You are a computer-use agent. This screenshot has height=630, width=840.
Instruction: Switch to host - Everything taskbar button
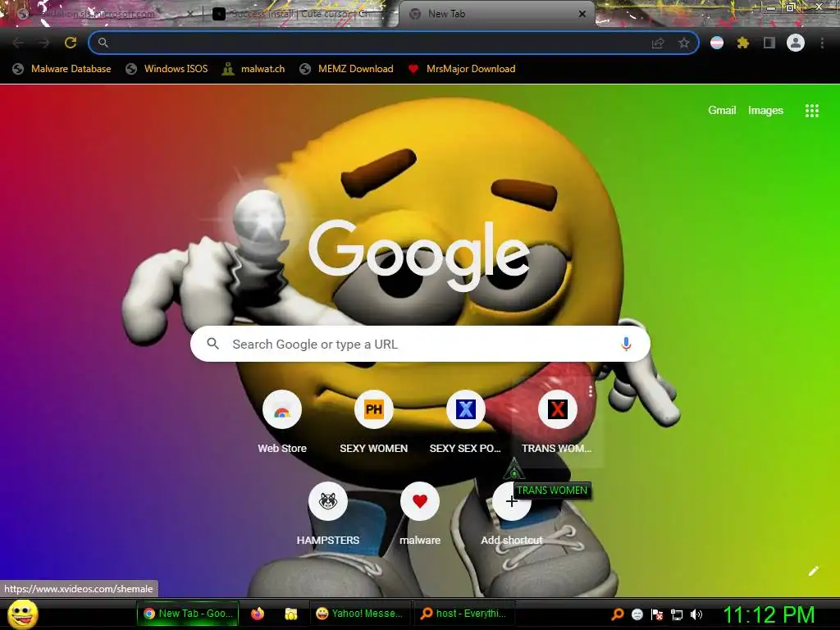click(x=464, y=614)
